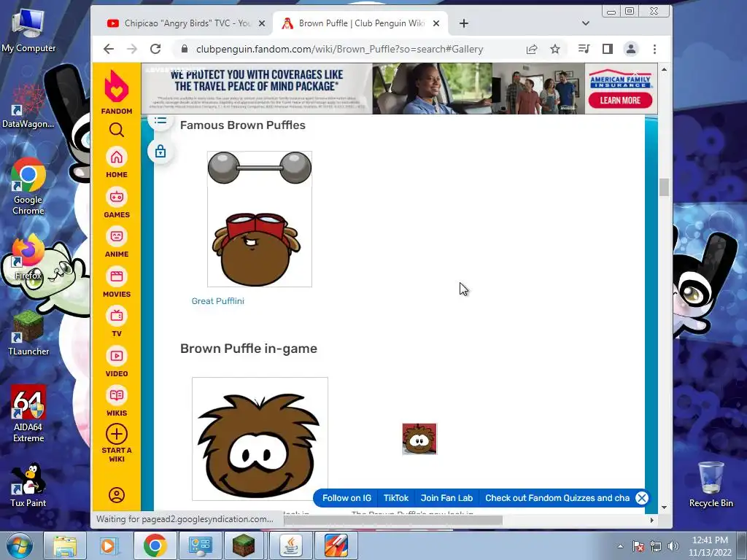Select My Computer desktop icon
This screenshot has height=560, width=747.
click(28, 31)
